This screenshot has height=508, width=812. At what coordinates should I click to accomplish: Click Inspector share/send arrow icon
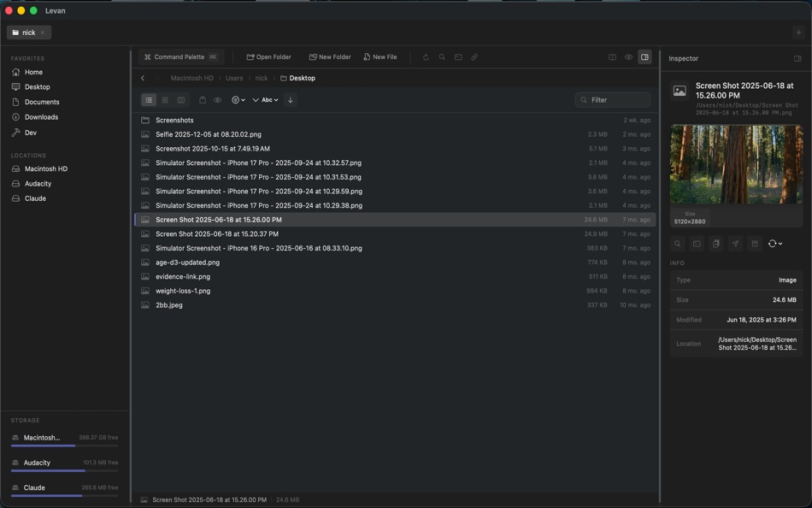click(x=735, y=244)
